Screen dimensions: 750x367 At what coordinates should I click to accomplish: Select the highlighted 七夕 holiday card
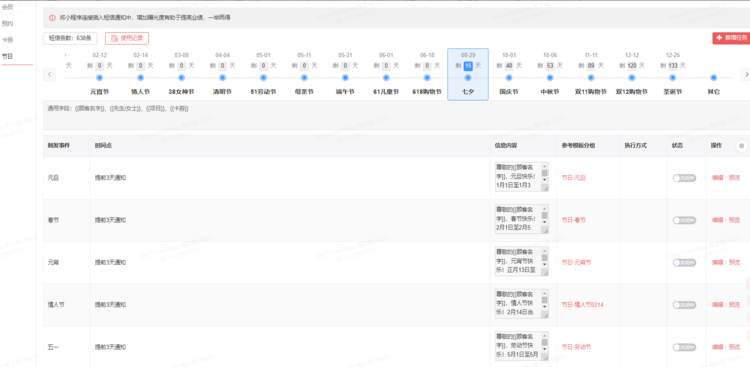(468, 74)
